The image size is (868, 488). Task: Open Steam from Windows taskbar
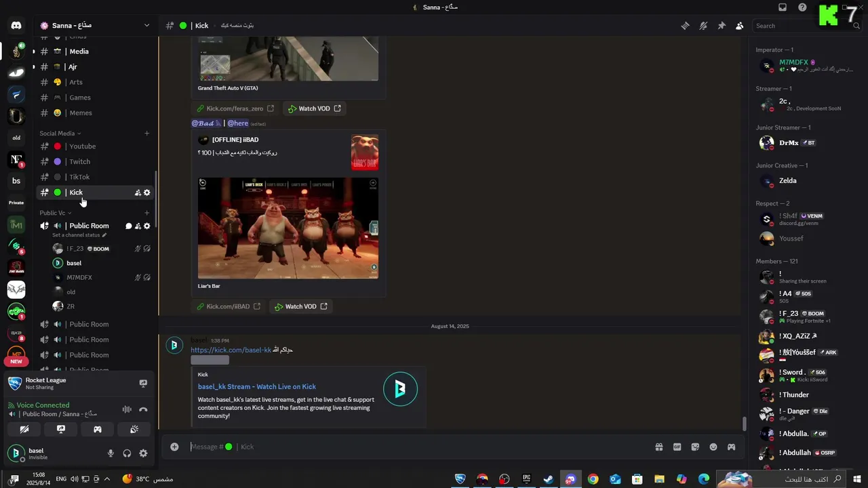[548, 479]
